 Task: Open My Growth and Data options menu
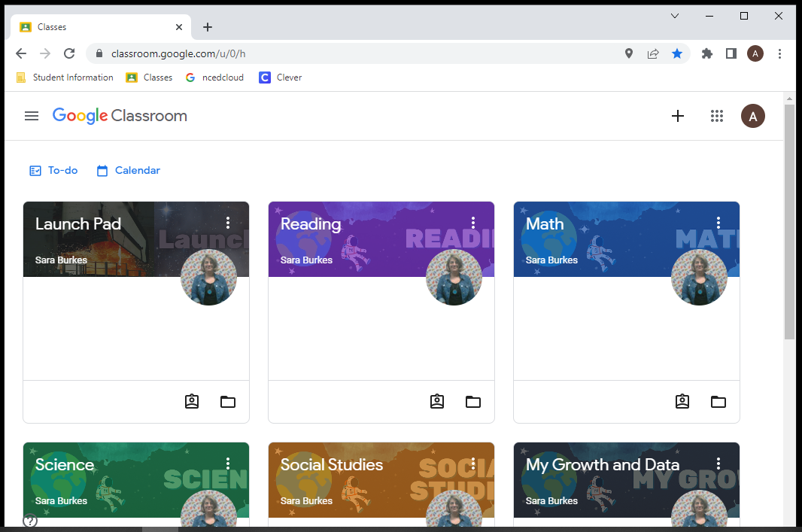(x=718, y=464)
